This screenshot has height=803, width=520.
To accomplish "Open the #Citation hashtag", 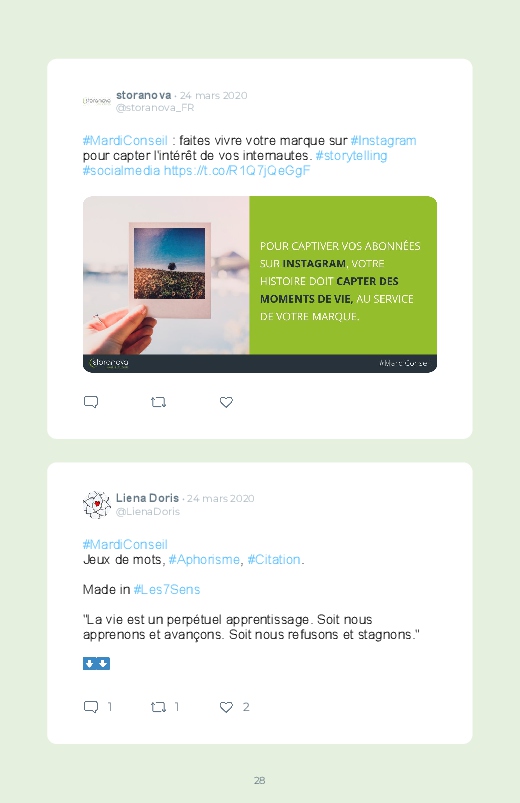I will [274, 560].
